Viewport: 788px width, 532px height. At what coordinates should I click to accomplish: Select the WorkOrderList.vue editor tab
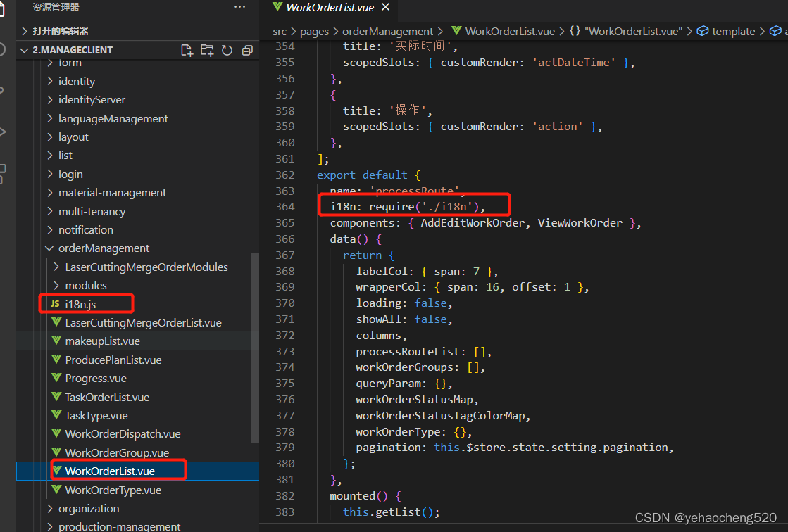click(330, 8)
